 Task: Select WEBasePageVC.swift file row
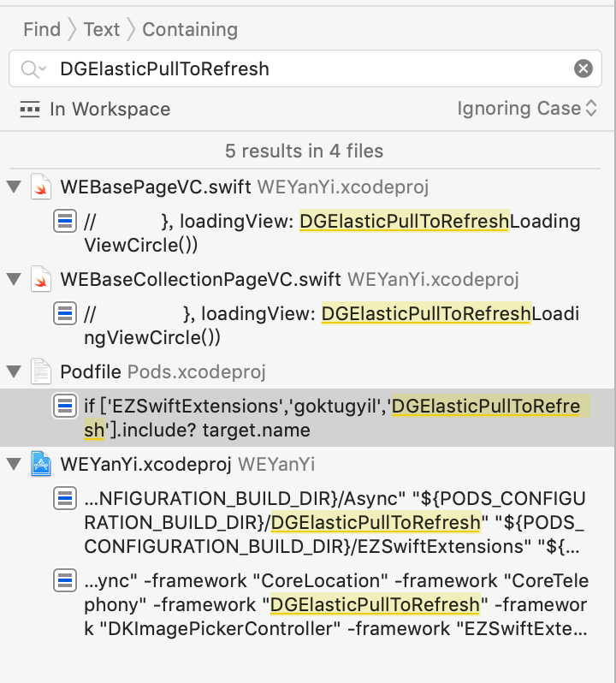(x=307, y=187)
